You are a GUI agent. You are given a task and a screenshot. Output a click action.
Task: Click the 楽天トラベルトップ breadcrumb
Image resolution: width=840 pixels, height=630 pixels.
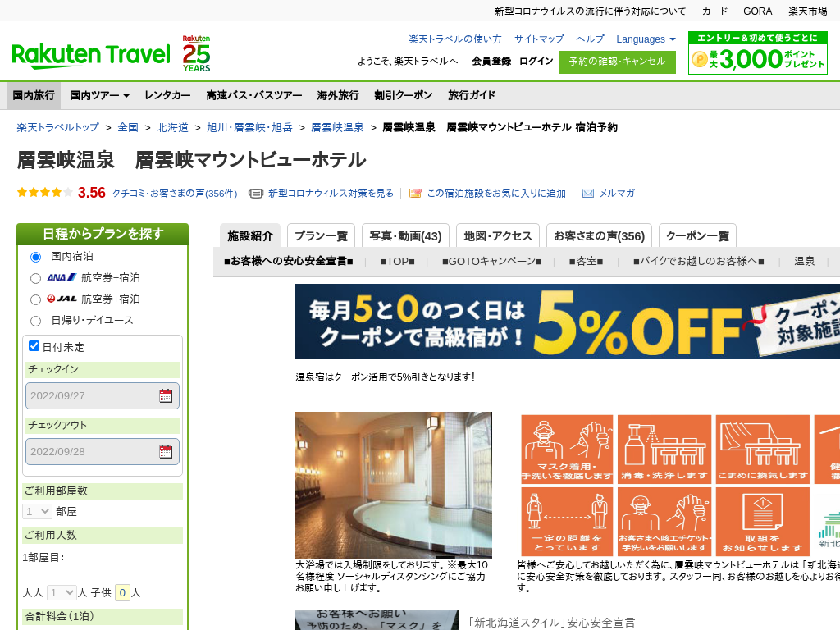click(x=58, y=127)
